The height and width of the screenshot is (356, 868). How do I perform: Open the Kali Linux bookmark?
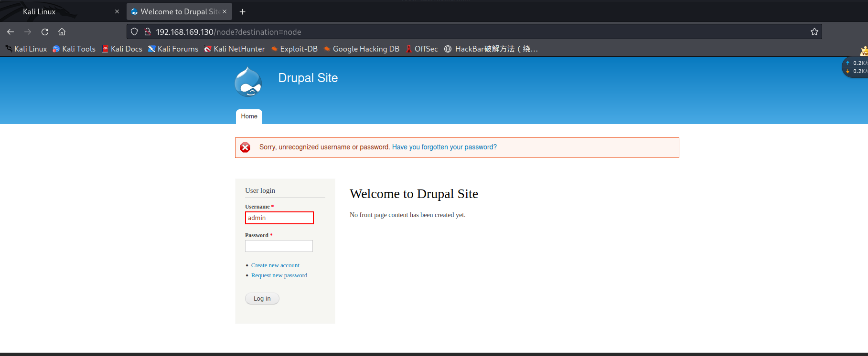[26, 49]
